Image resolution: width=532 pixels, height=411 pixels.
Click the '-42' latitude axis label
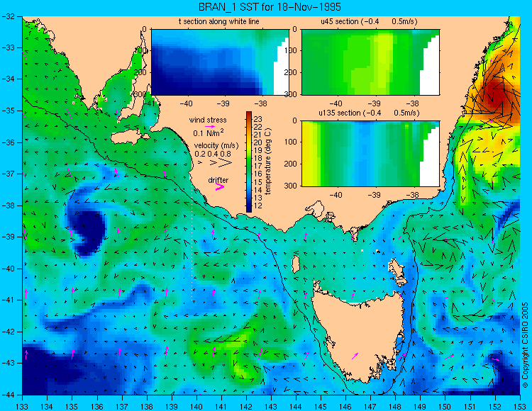[x=8, y=332]
